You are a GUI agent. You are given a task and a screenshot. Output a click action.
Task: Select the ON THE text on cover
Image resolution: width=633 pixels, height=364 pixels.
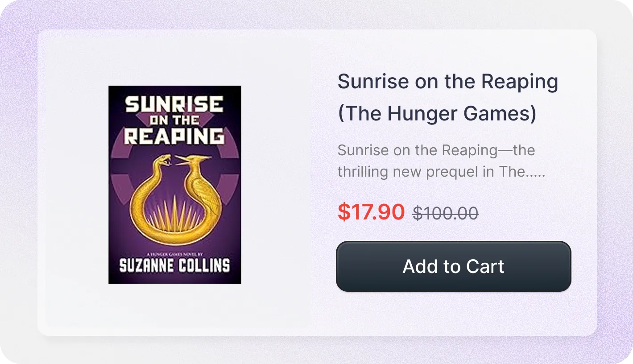[x=174, y=120]
